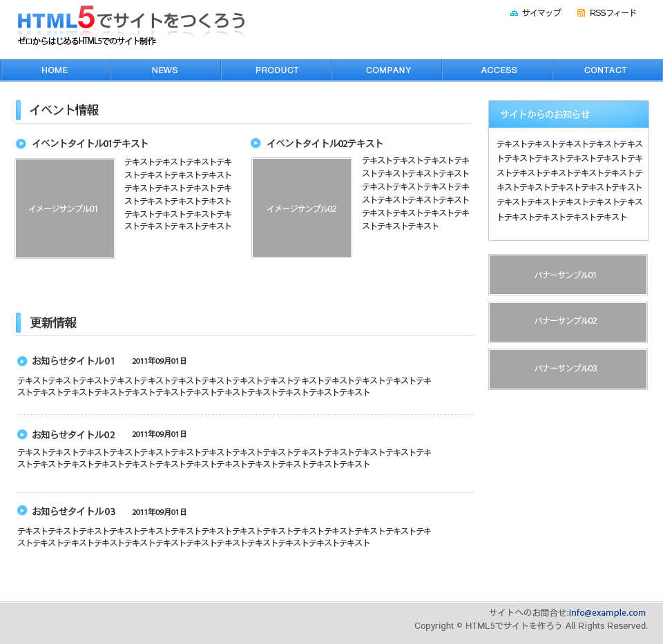Viewport: 663px width, 644px height.
Task: Open the HOME navigation tab
Action: tap(55, 70)
